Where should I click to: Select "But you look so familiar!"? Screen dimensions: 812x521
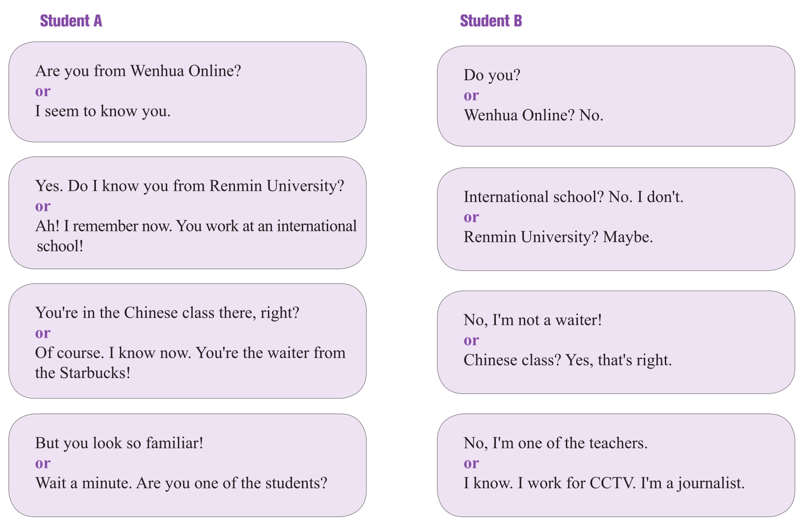119,443
